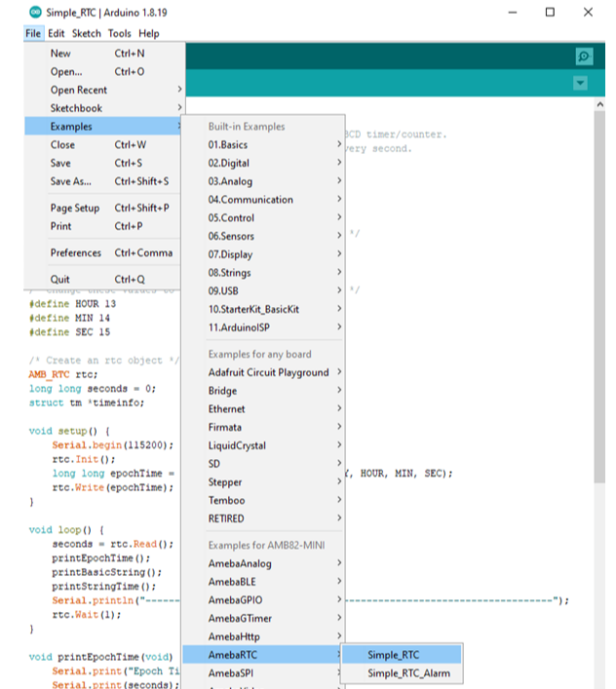616x689 pixels.
Task: Select the AmebaRTC examples entry
Action: click(263, 655)
